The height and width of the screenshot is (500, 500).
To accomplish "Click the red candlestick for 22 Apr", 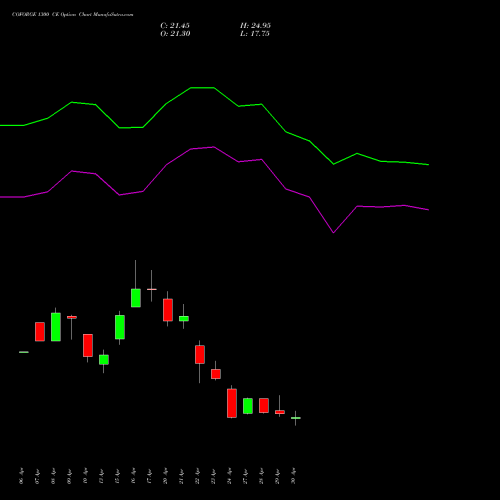I will pos(200,354).
